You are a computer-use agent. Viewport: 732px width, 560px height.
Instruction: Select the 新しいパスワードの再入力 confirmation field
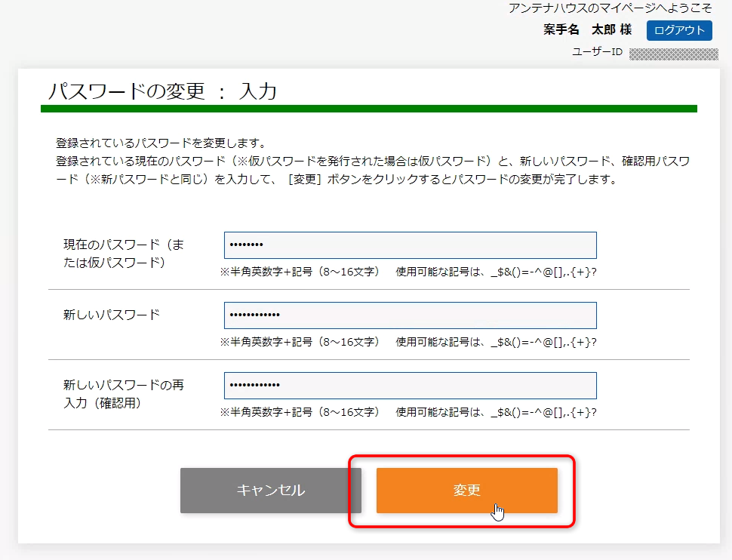tap(410, 386)
